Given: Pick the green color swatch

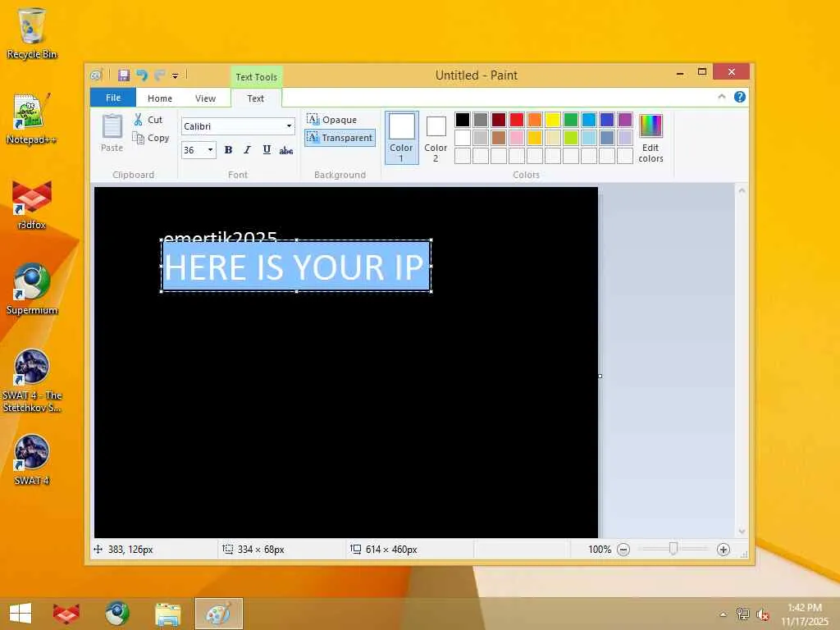Looking at the screenshot, I should (x=571, y=120).
